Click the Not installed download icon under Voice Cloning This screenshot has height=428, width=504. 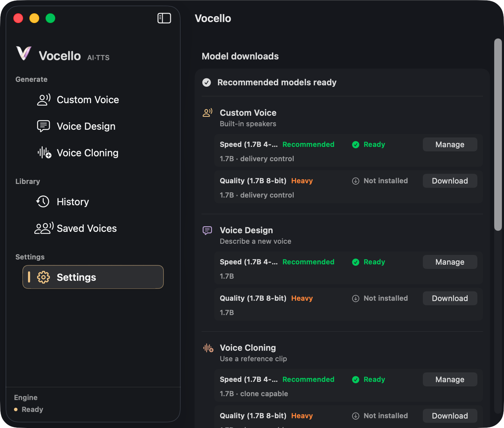pyautogui.click(x=356, y=416)
